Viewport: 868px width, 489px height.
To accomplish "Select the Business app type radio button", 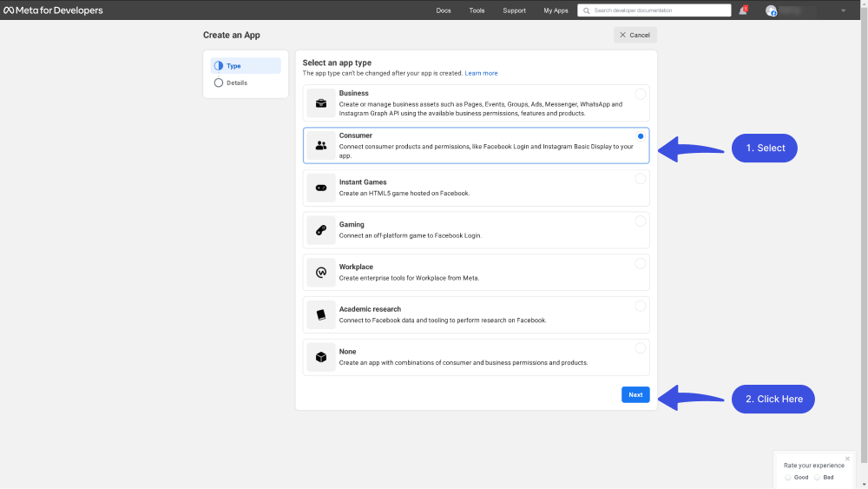I will [640, 94].
